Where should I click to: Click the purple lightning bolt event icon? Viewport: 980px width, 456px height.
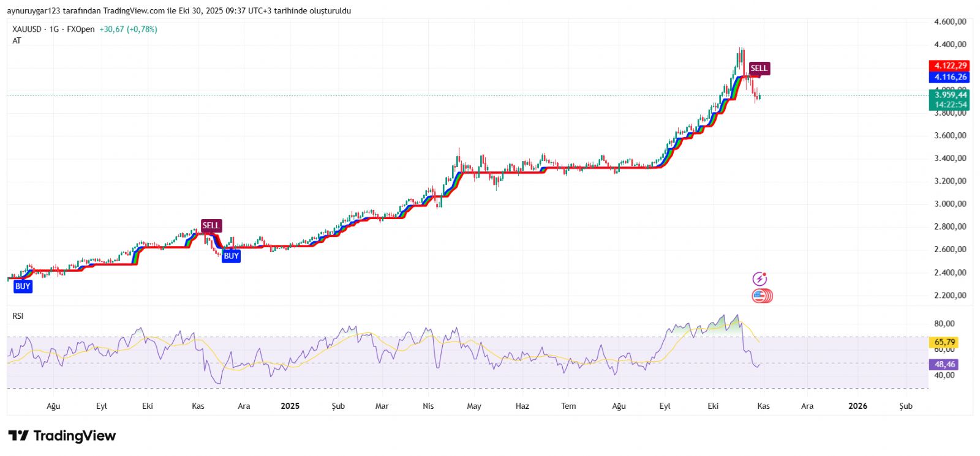(x=759, y=279)
